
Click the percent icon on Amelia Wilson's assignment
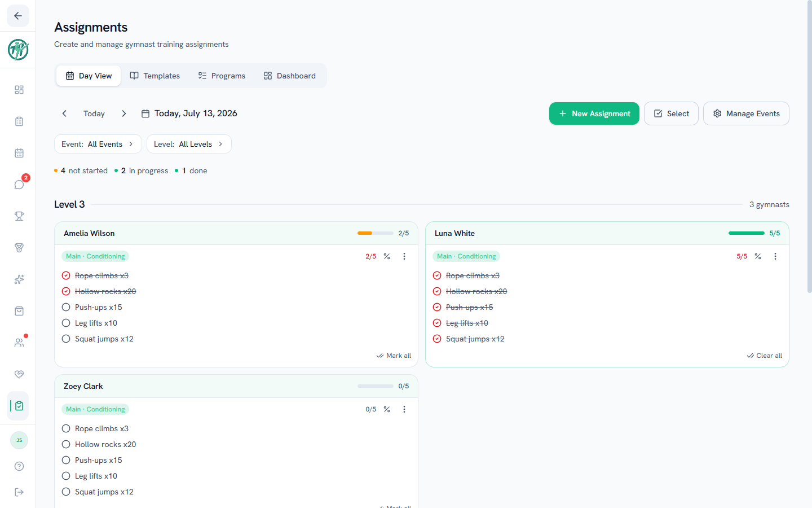[x=387, y=256]
